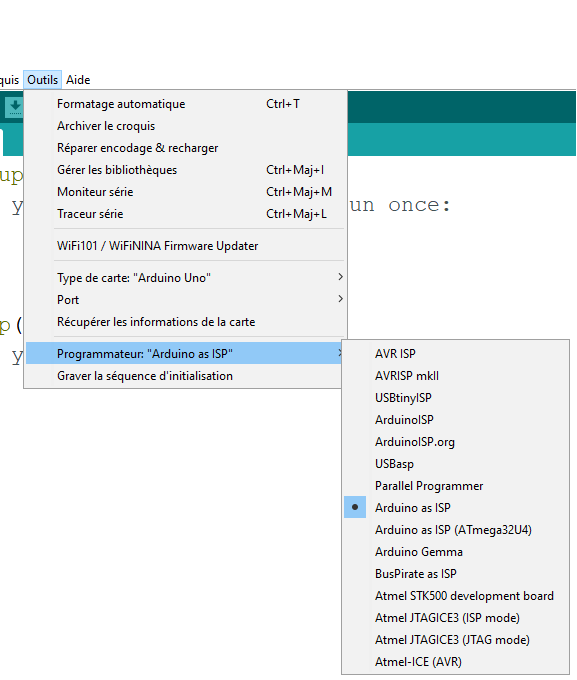This screenshot has height=680, width=577.
Task: Click the 'un once:' code comment text
Action: click(400, 205)
